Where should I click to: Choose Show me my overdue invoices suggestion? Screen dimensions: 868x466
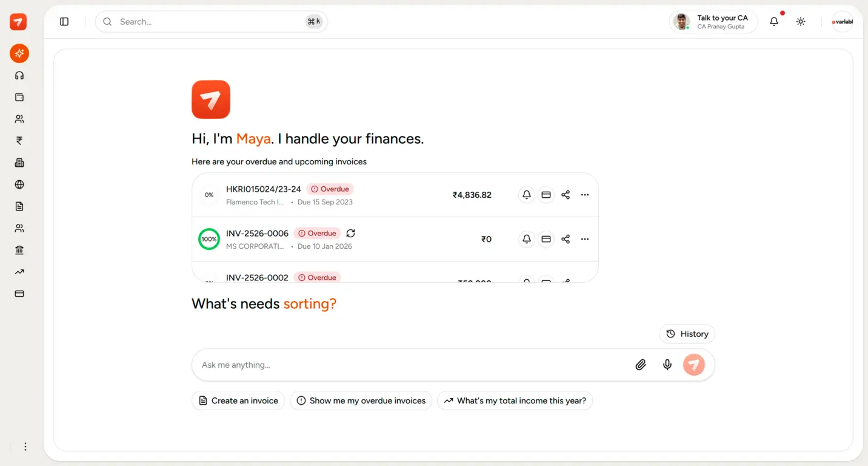(361, 400)
